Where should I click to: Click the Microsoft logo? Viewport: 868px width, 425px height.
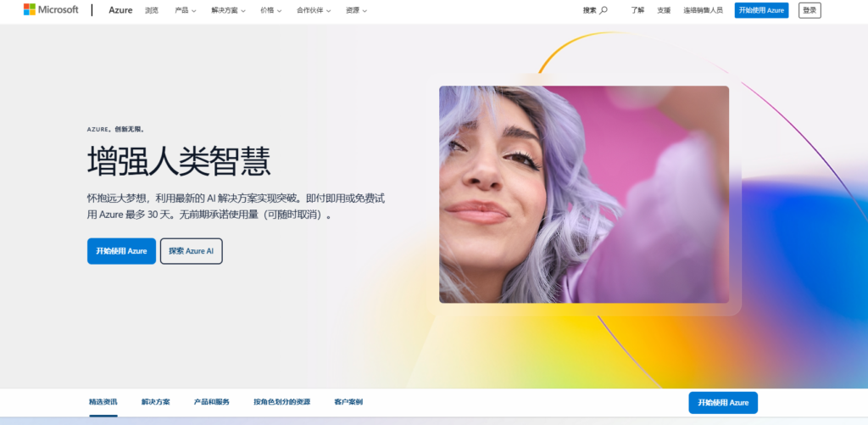click(x=51, y=10)
